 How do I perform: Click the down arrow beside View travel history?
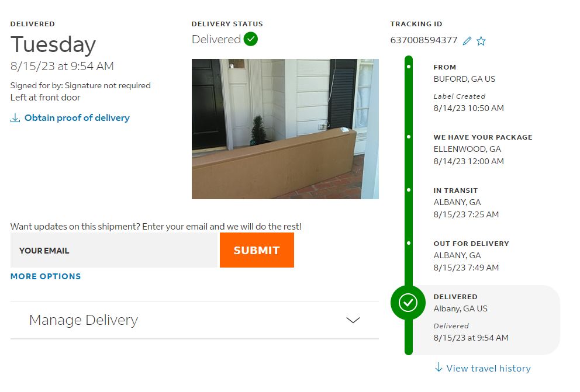tap(439, 367)
